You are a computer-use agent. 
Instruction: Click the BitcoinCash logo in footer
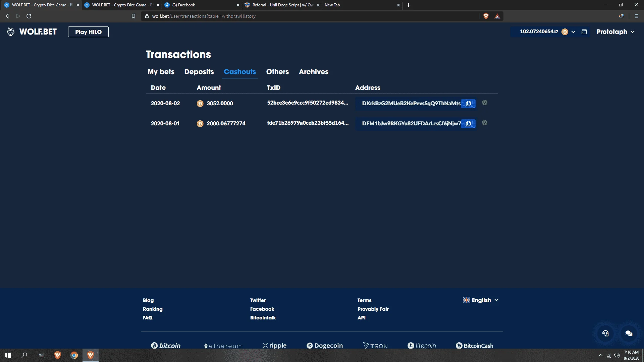[474, 346]
